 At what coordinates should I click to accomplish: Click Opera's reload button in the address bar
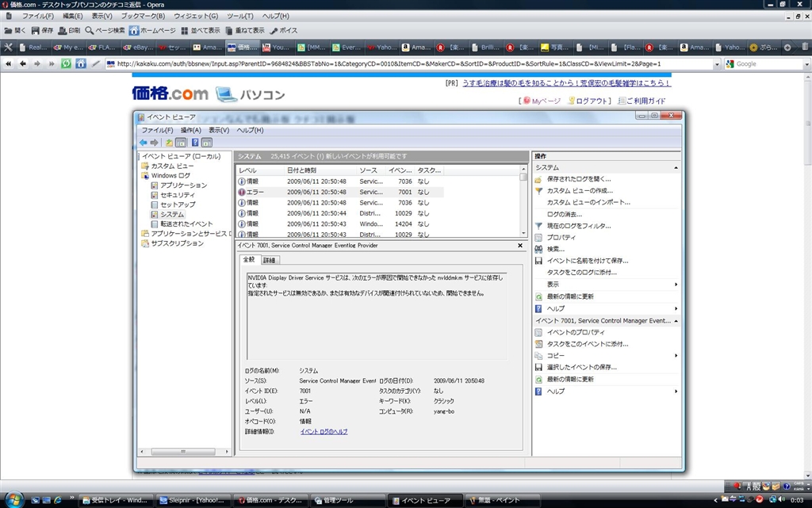(x=67, y=63)
